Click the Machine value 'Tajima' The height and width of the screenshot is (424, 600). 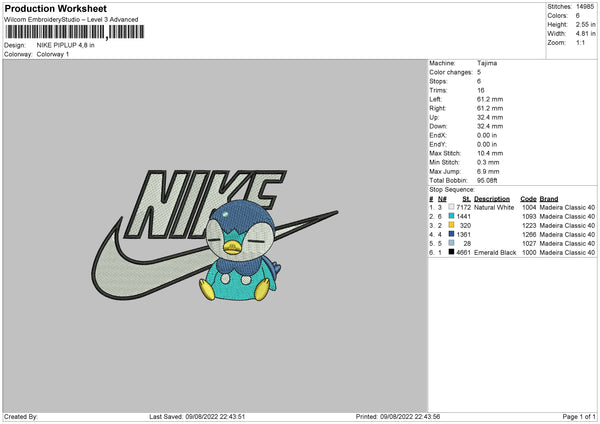pyautogui.click(x=487, y=63)
